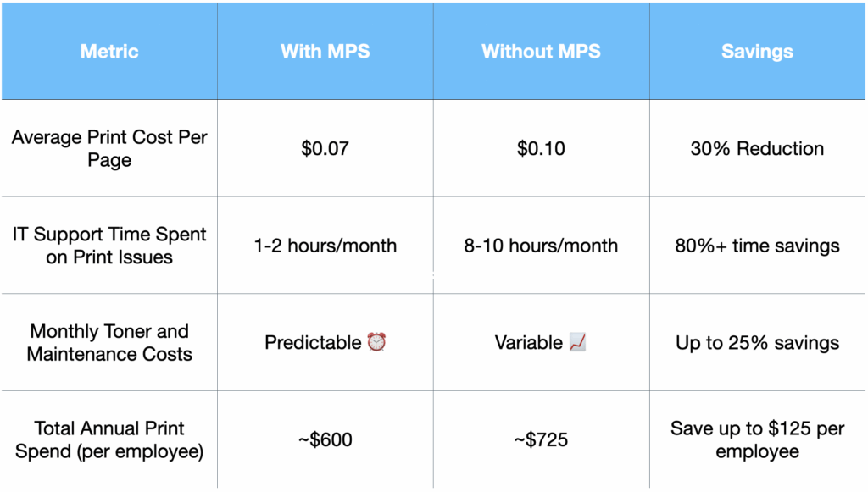This screenshot has height=492, width=868.
Task: Select the 1-2 hours/month cell
Action: tap(325, 246)
